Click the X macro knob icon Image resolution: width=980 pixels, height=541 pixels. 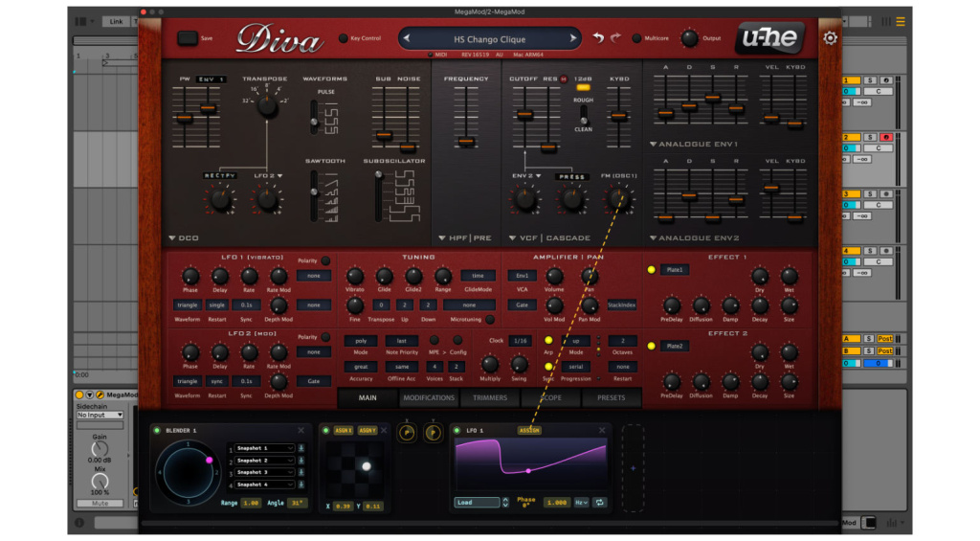(x=407, y=432)
